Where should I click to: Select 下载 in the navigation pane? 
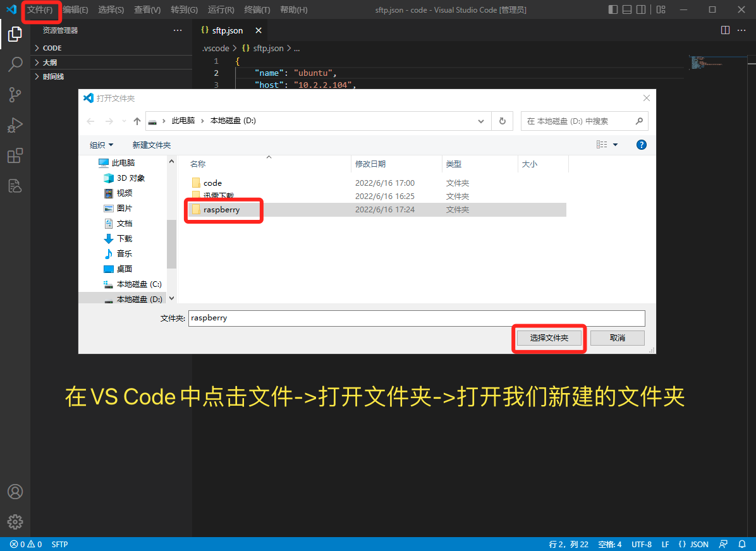tap(118, 238)
